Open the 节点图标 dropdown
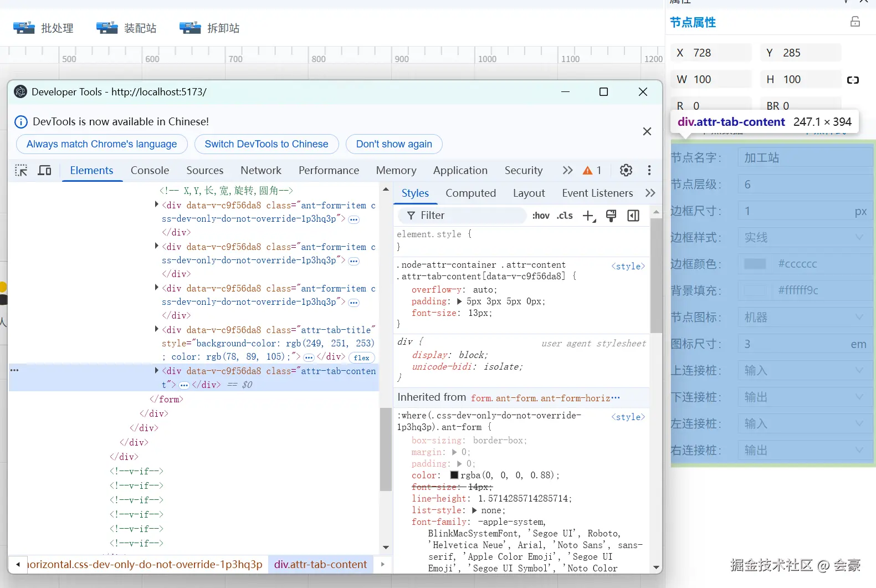Image resolution: width=876 pixels, height=588 pixels. [805, 317]
